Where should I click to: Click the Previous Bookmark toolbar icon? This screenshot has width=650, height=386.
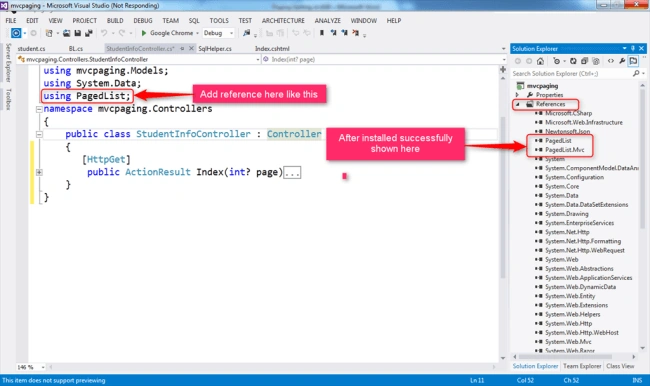pyautogui.click(x=333, y=33)
